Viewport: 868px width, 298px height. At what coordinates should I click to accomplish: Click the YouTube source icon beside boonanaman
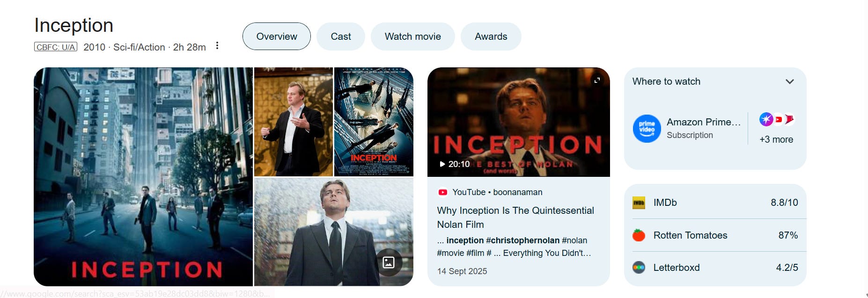[442, 192]
